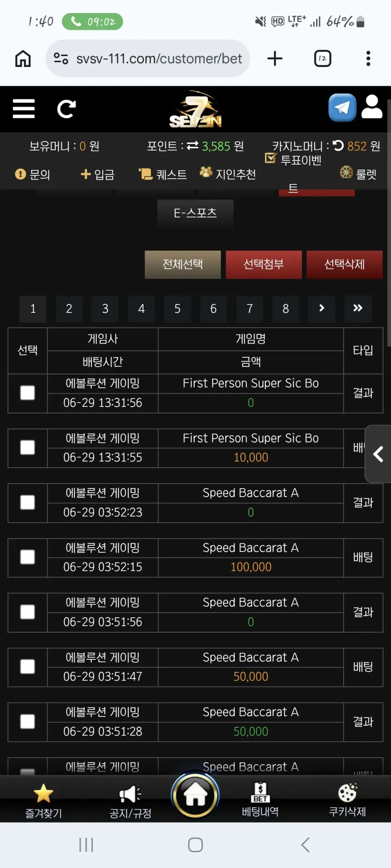
Task: Expand the side panel left chevron
Action: point(378,454)
